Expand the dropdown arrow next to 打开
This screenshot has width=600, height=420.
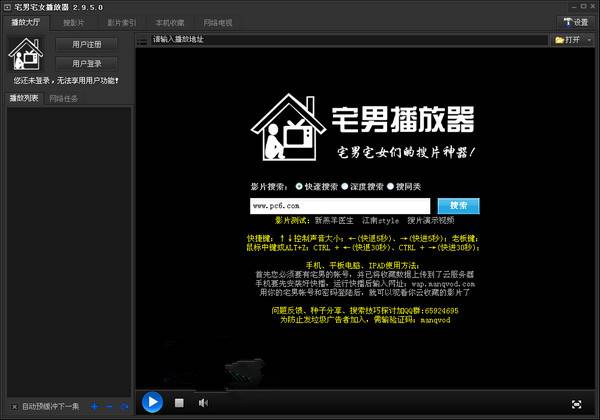coord(589,40)
